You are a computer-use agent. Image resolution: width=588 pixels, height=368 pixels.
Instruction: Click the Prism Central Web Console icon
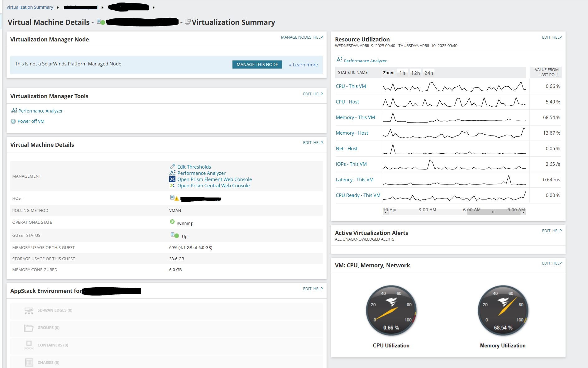172,185
